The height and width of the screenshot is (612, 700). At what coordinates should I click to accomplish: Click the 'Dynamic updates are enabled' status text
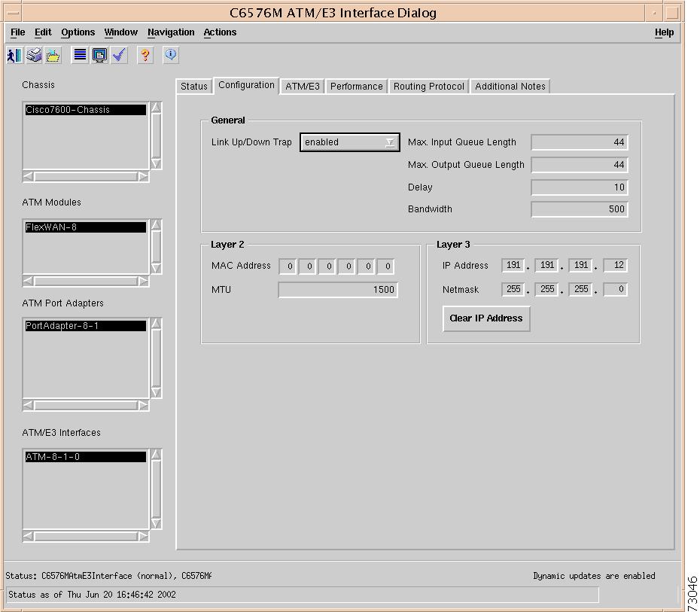[x=594, y=577]
